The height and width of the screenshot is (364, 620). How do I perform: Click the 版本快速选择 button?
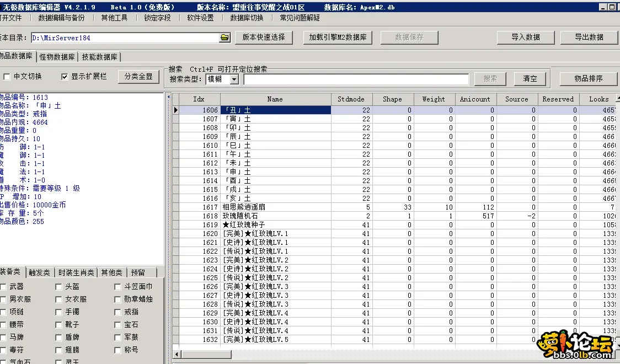click(x=264, y=37)
